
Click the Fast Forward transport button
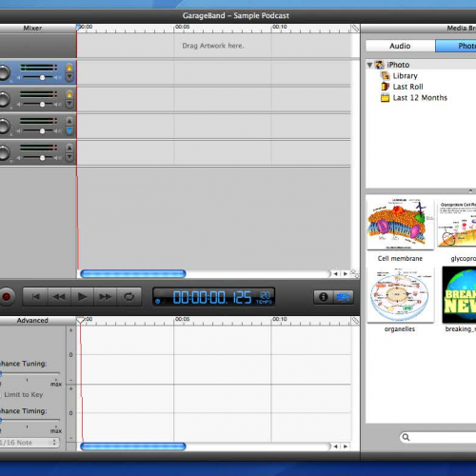(106, 297)
